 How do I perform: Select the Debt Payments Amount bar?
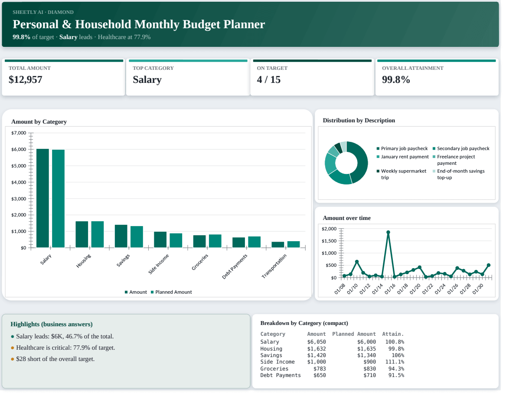(238, 243)
